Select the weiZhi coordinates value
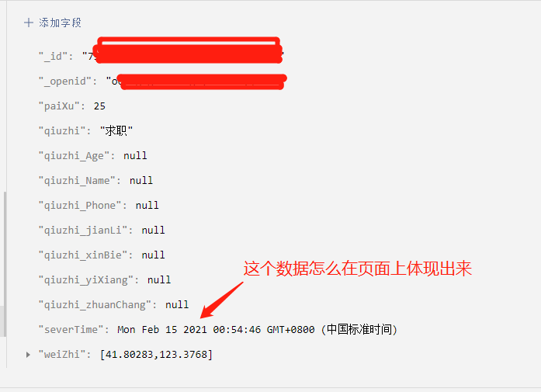 pyautogui.click(x=156, y=355)
